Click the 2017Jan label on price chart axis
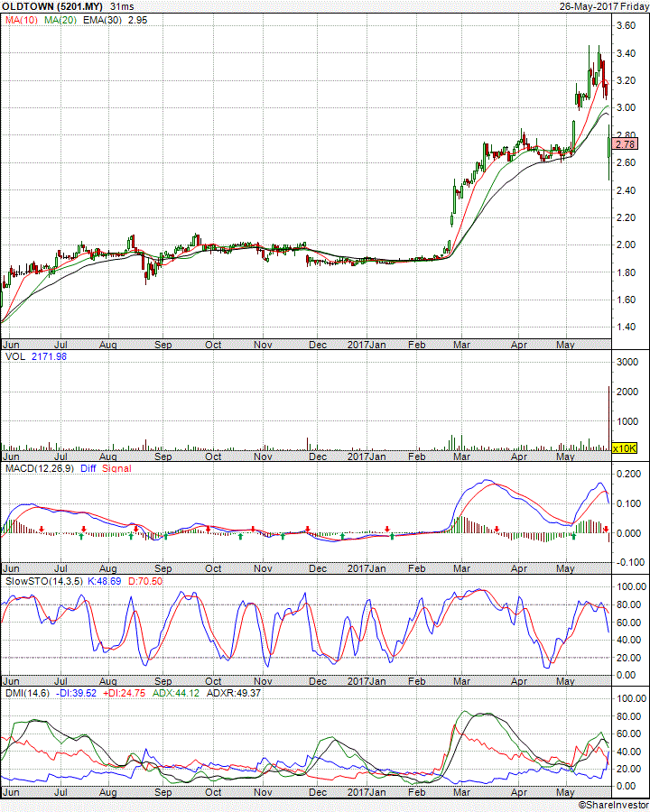 pos(367,345)
